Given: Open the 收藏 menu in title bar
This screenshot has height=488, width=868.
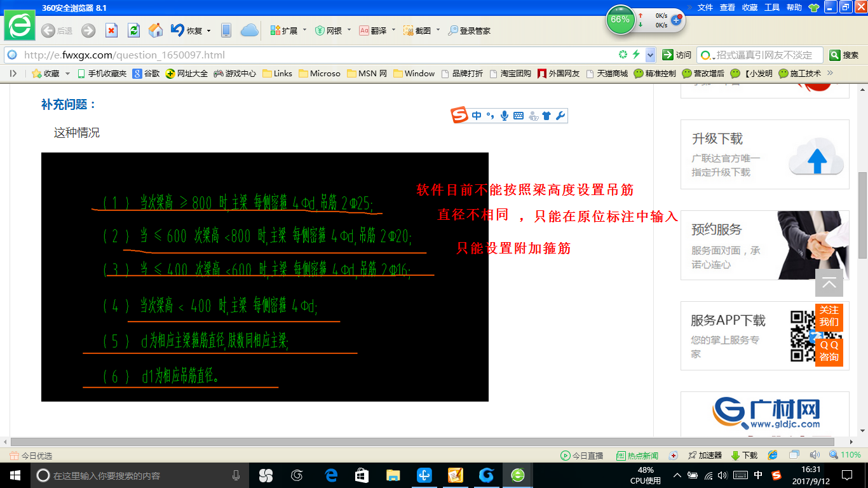Looking at the screenshot, I should [x=750, y=8].
